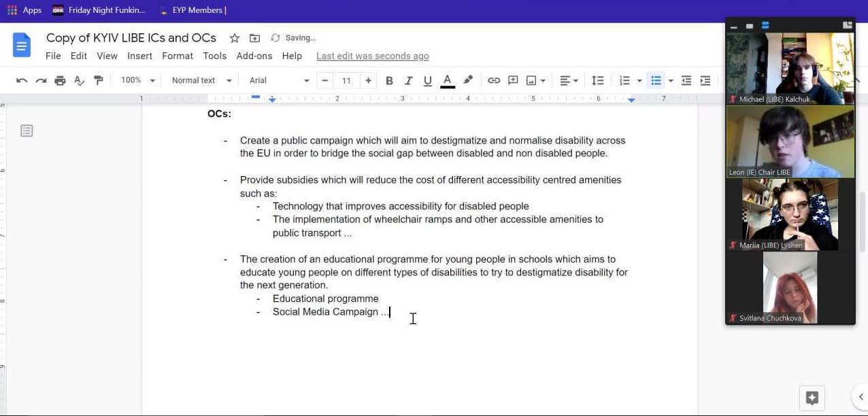The image size is (868, 416).
Task: Toggle underline formatting
Action: (x=427, y=80)
